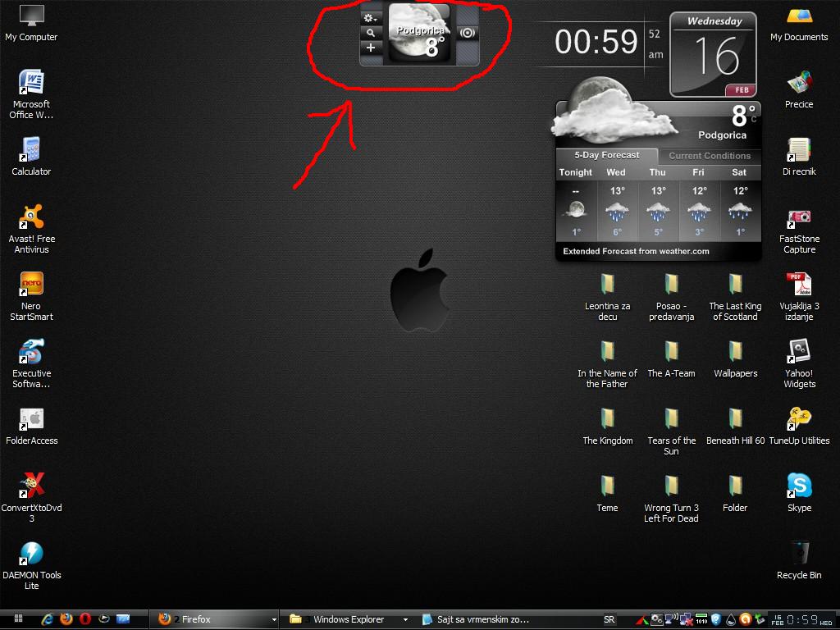Launch Opera from quick launch bar
This screenshot has width=840, height=630.
pos(84,619)
